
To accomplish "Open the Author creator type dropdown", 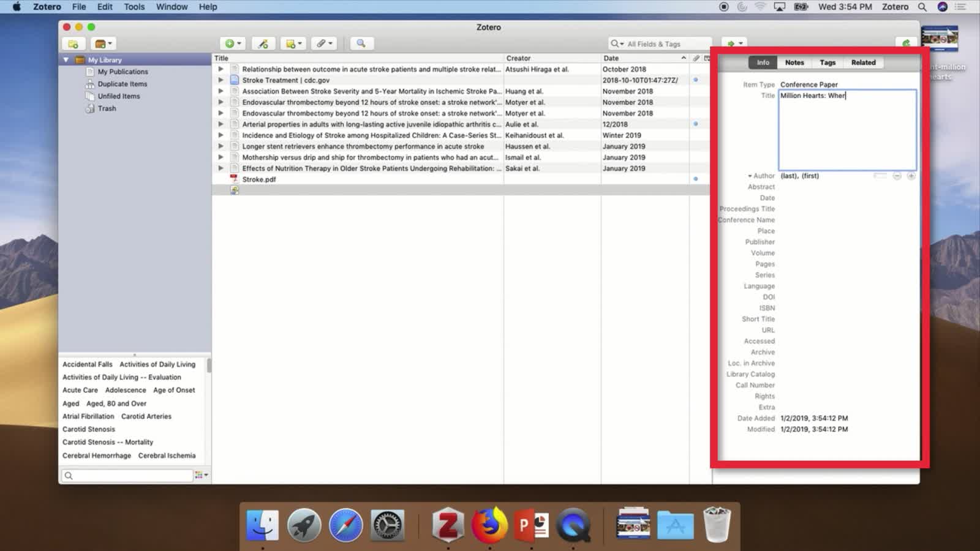I will (x=761, y=176).
